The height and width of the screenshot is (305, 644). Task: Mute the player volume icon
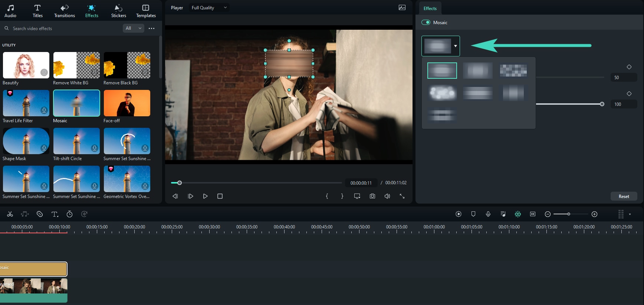(387, 196)
